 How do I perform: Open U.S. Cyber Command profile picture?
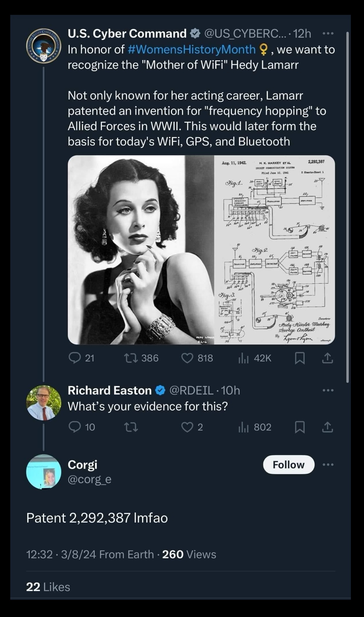44,46
